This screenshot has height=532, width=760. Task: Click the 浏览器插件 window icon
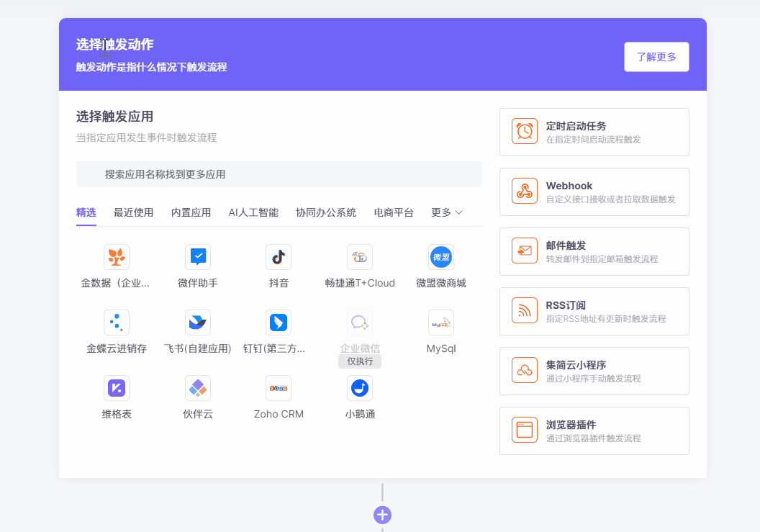[x=525, y=430]
